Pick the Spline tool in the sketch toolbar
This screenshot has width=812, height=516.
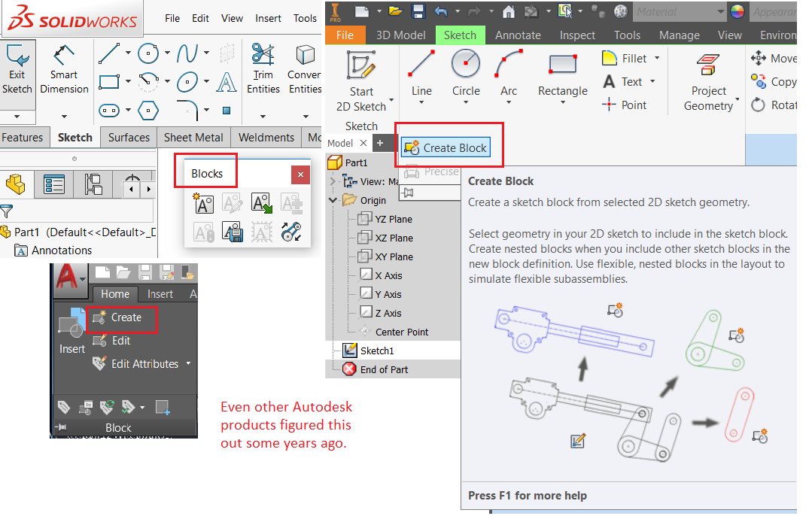(x=186, y=52)
